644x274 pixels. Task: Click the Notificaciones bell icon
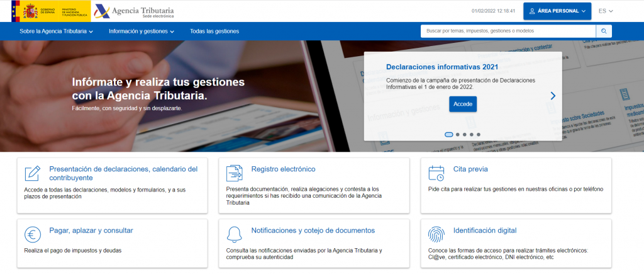234,234
